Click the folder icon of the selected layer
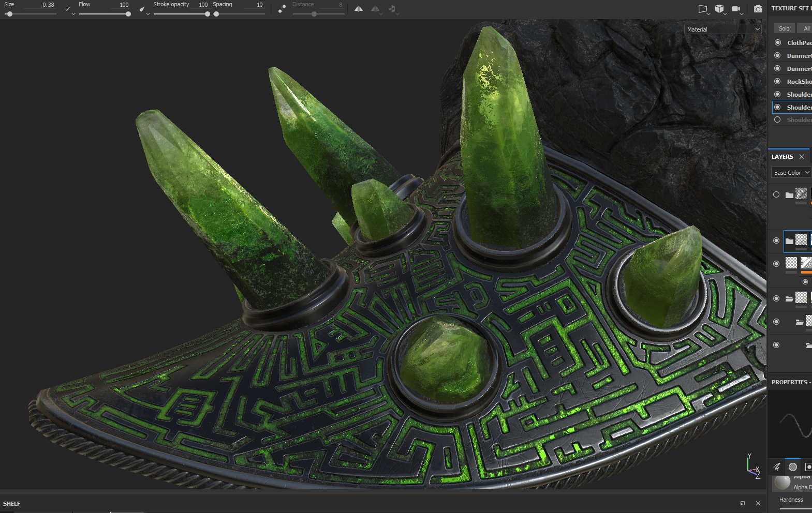Screen dimensions: 812x513 point(789,240)
